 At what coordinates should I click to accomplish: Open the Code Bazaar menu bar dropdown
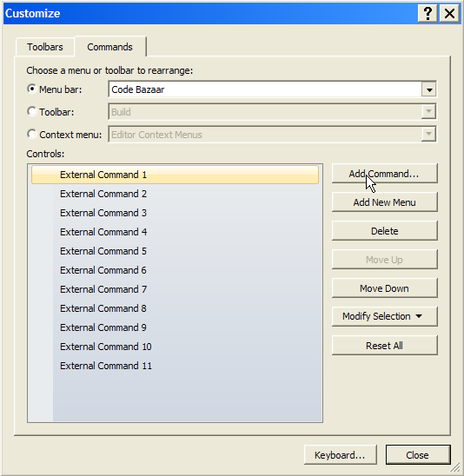[428, 89]
